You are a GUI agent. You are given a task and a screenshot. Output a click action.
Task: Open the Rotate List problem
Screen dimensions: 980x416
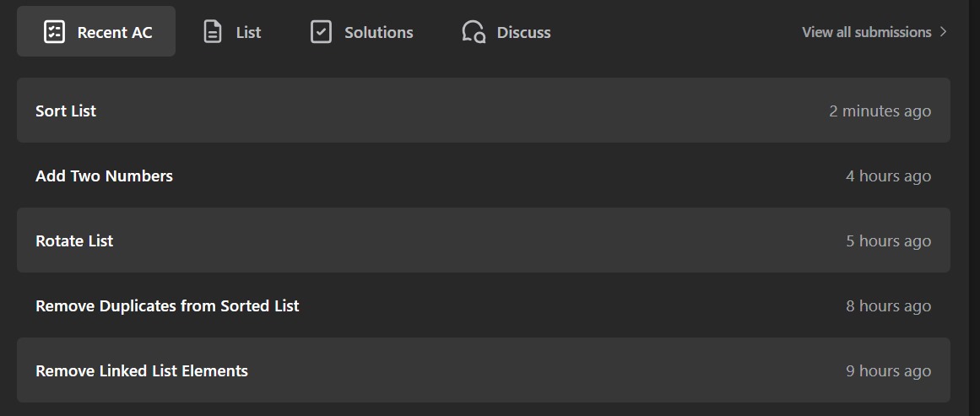coord(483,240)
